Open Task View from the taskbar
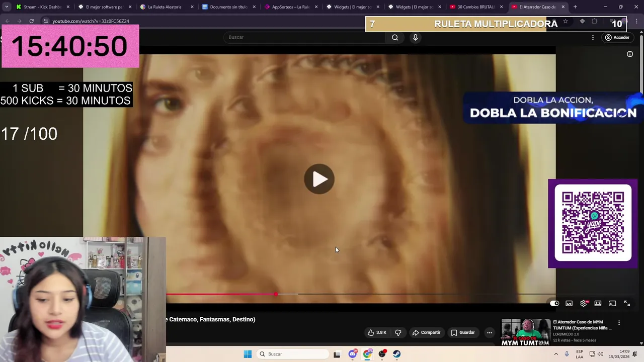 (x=337, y=354)
